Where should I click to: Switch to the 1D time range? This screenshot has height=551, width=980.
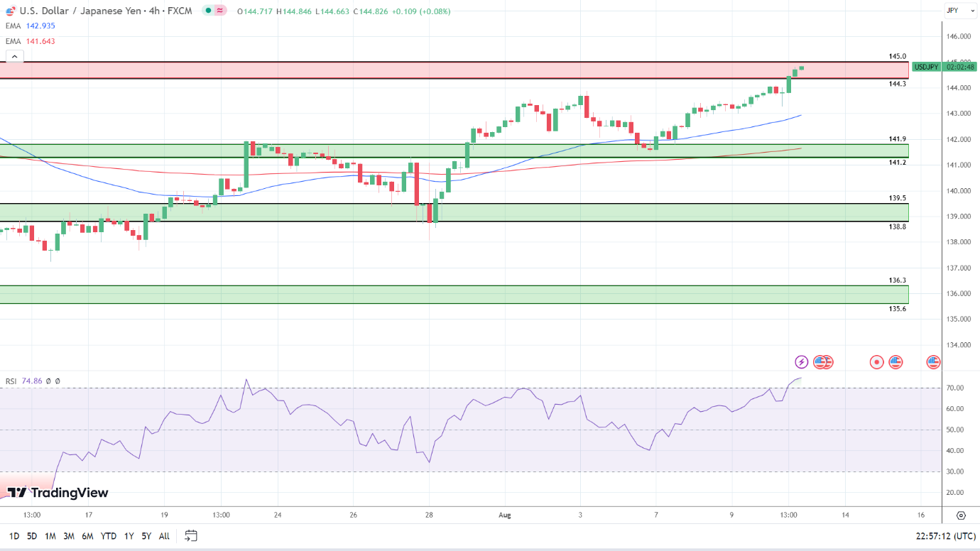13,536
